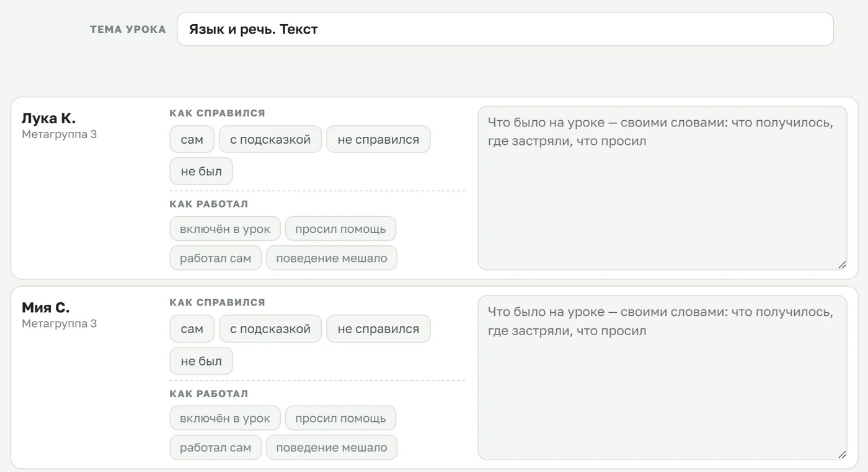
Task: Focus the notes textarea for Лука К.
Action: (x=662, y=188)
